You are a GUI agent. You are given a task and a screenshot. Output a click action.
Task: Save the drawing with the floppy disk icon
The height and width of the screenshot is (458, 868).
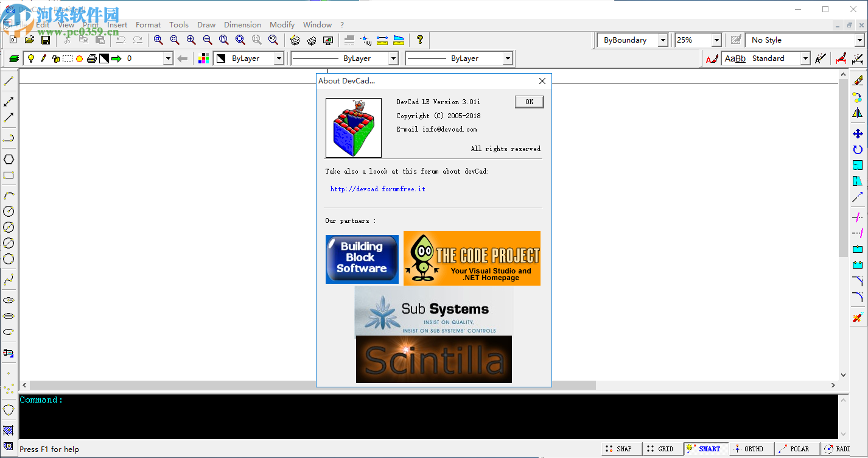46,40
